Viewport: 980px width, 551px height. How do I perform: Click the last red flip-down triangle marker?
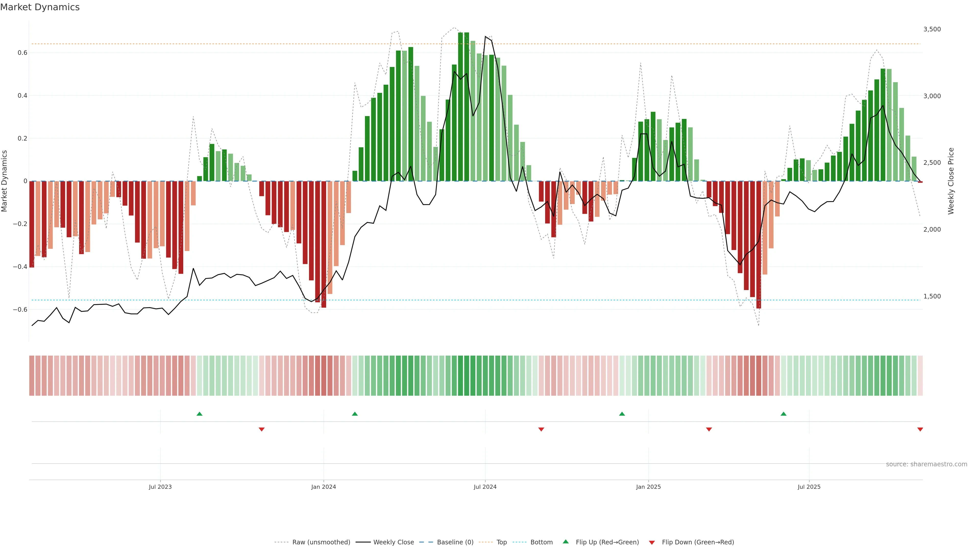point(920,429)
